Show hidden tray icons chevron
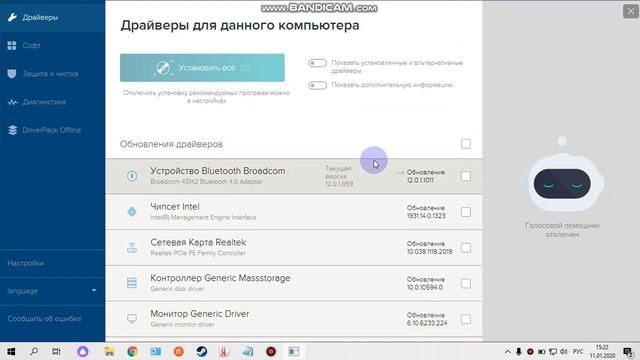The image size is (640, 360). pos(507,351)
